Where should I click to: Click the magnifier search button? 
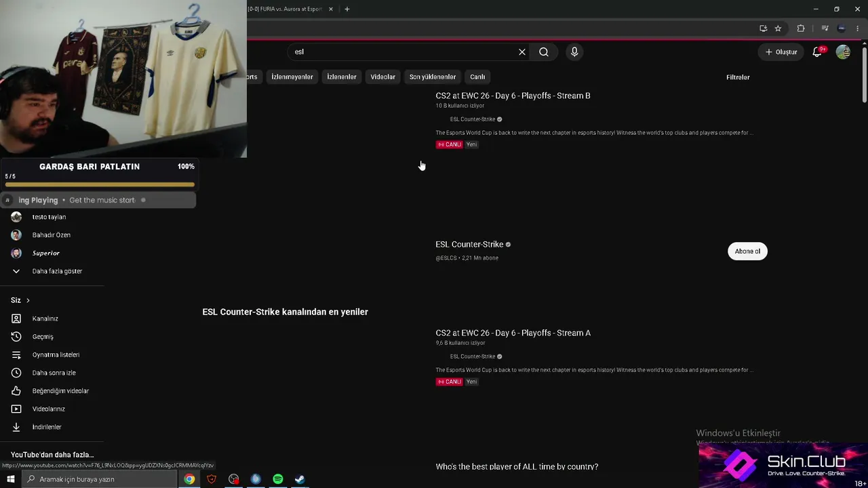(x=544, y=52)
